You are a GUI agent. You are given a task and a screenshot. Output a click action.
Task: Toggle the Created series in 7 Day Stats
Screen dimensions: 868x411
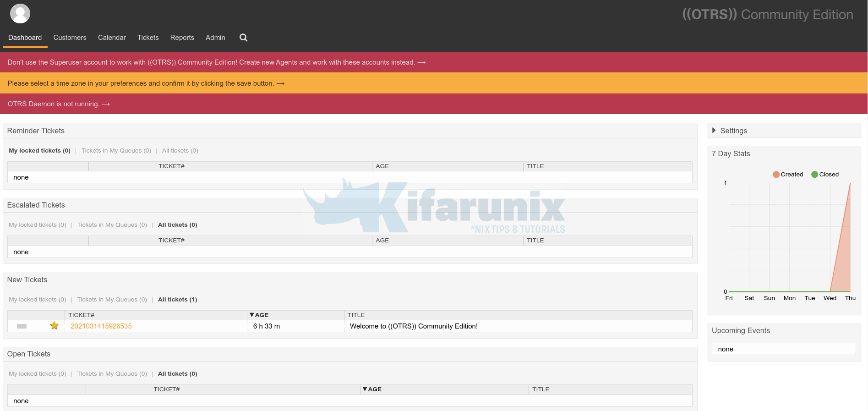788,175
